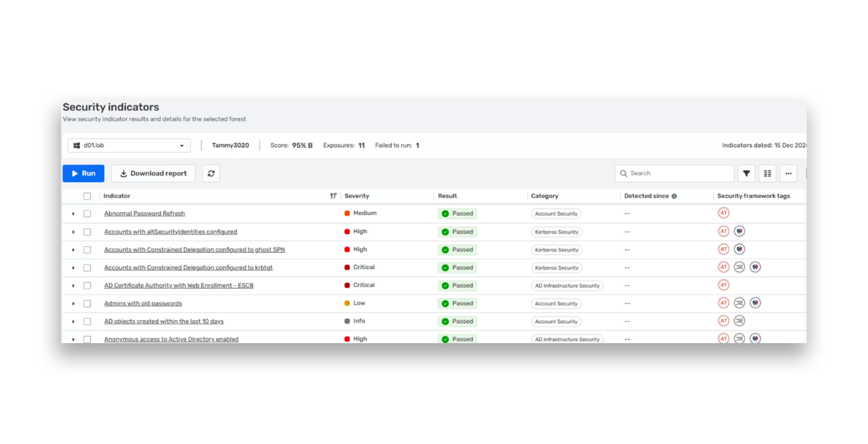This screenshot has width=868, height=444.
Task: Open the Admins with old passwords indicator
Action: [x=143, y=303]
